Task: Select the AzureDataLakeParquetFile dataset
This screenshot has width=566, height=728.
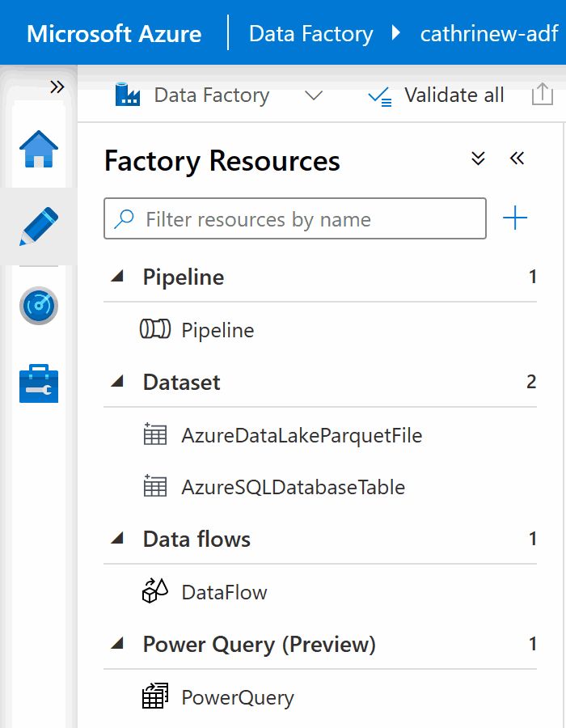Action: coord(301,435)
